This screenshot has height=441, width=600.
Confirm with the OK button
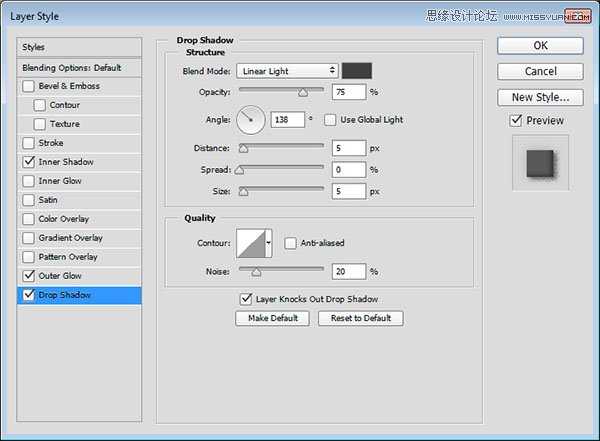click(540, 46)
